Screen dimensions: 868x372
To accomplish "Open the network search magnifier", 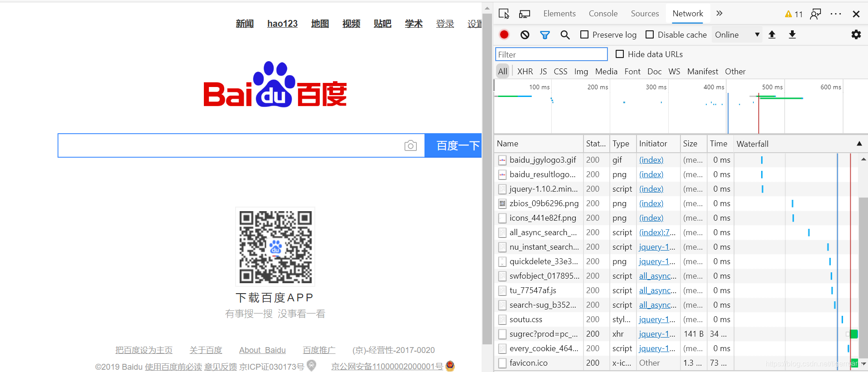I will click(x=565, y=35).
